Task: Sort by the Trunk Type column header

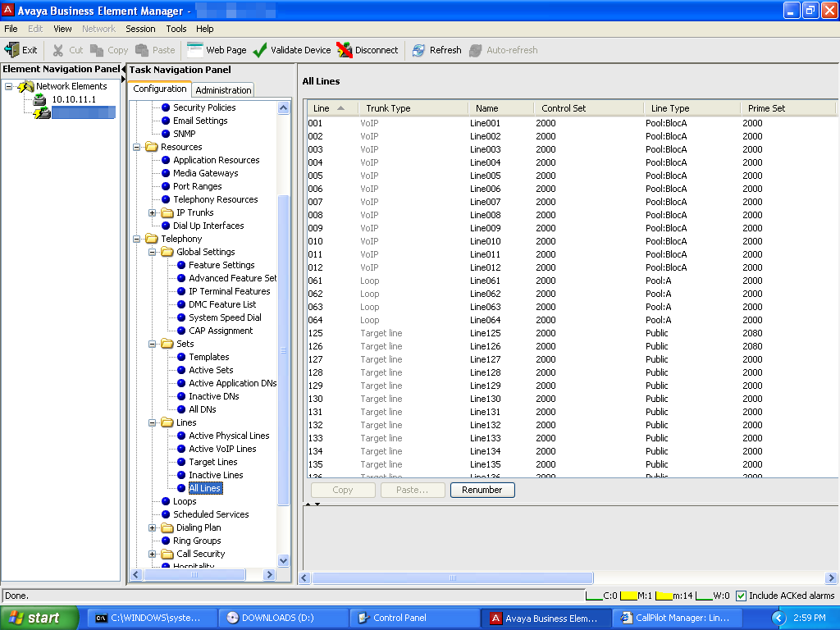Action: [413, 108]
